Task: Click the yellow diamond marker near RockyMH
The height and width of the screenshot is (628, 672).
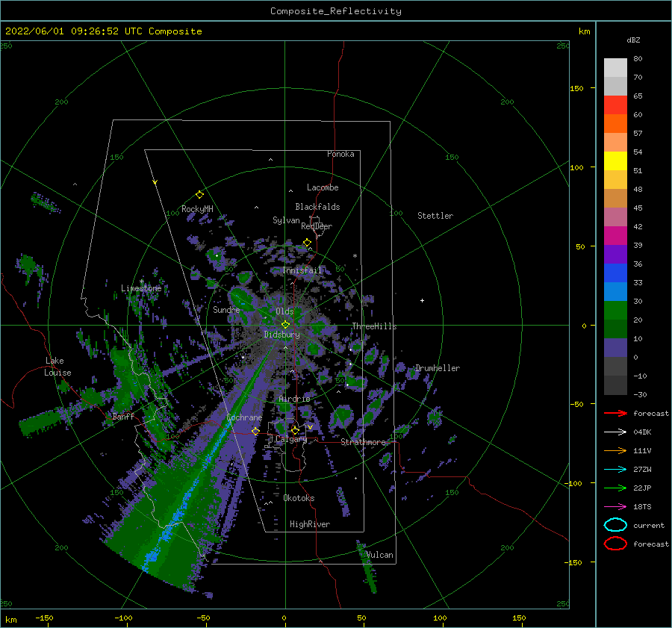Action: click(x=199, y=195)
